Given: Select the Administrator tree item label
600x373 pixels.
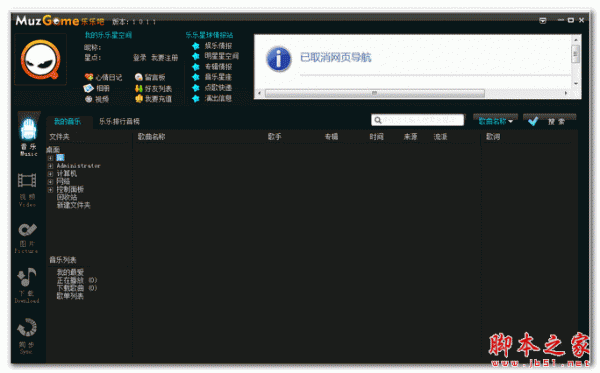Looking at the screenshot, I should click(x=78, y=166).
